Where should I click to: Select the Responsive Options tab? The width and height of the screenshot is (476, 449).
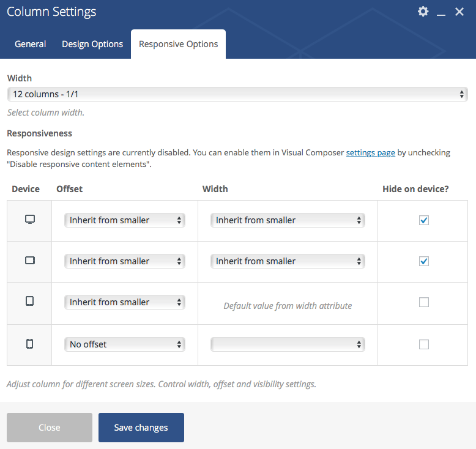(178, 44)
